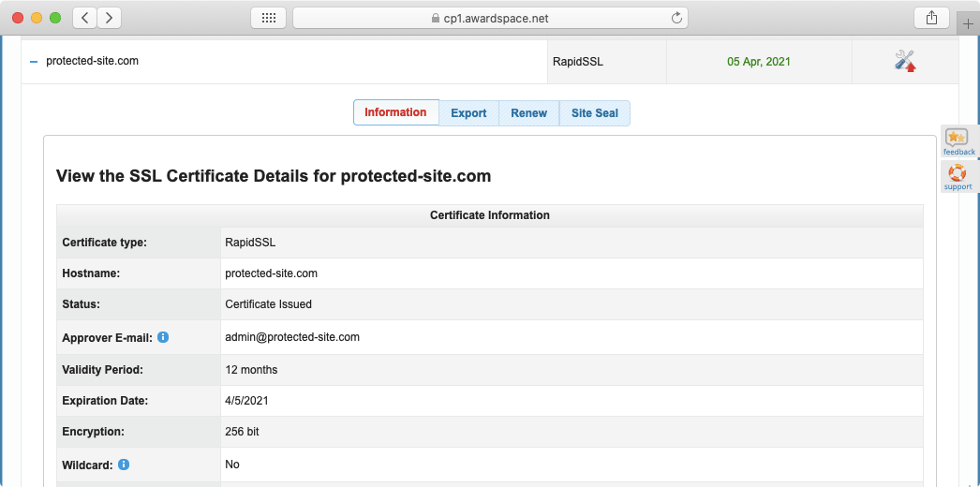This screenshot has height=487, width=980.
Task: Open the support lifebuoy widget
Action: click(x=958, y=177)
